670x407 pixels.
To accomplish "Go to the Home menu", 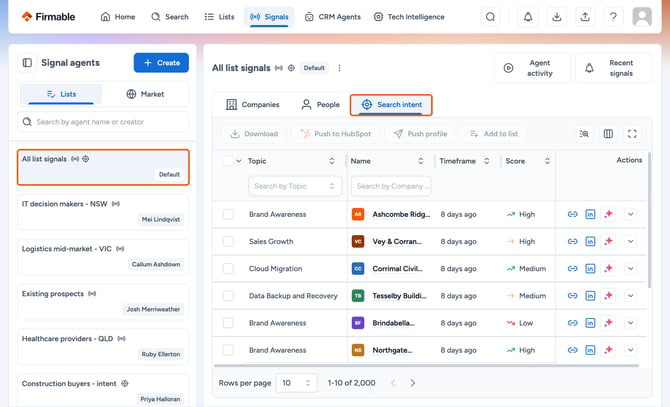I will click(x=118, y=17).
